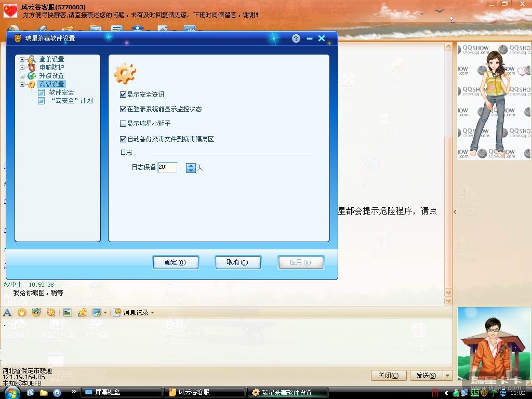The image size is (532, 399).
Task: Enable 显示瑞星小狮子 checkbox
Action: click(x=123, y=124)
